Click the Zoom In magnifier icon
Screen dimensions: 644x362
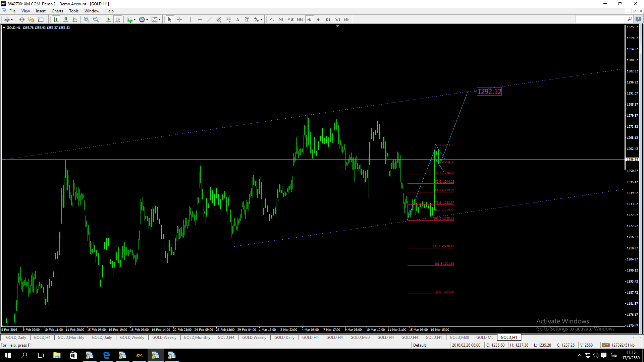87,19
